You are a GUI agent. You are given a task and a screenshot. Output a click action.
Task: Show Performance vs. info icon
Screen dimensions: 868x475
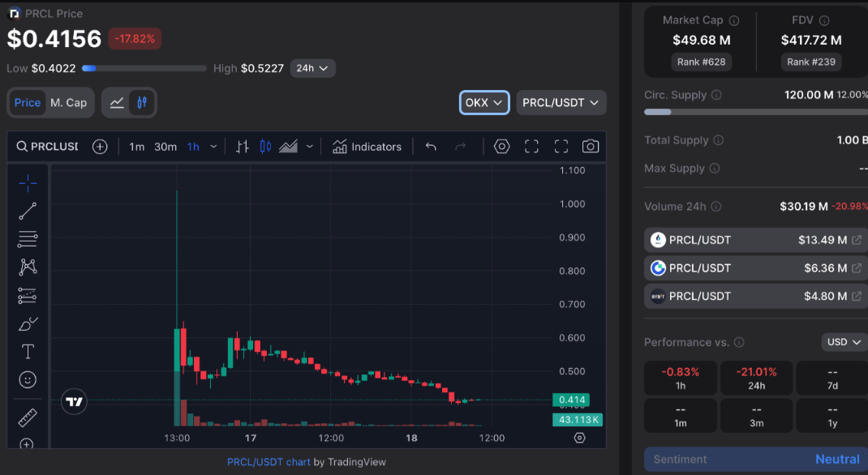[739, 342]
